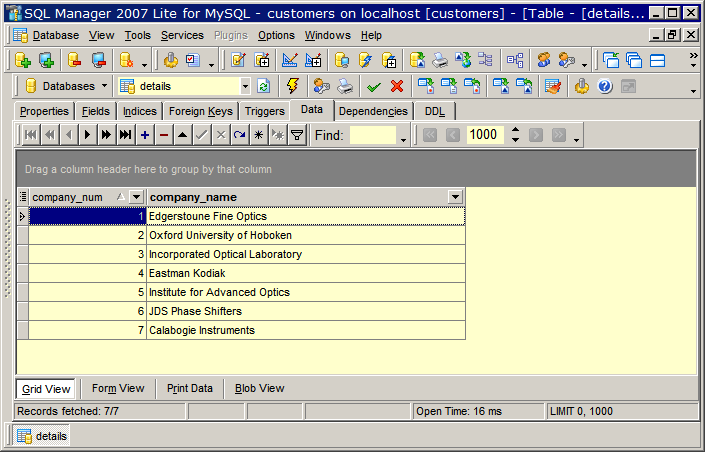The image size is (705, 452).
Task: Select the cell JDS Phase Shifters
Action: click(x=306, y=311)
